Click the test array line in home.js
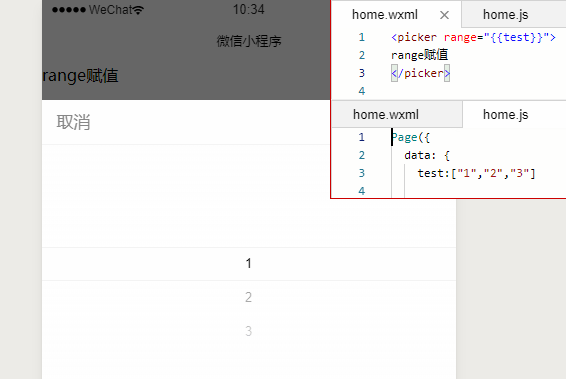Image resolution: width=566 pixels, height=379 pixels. (x=476, y=173)
